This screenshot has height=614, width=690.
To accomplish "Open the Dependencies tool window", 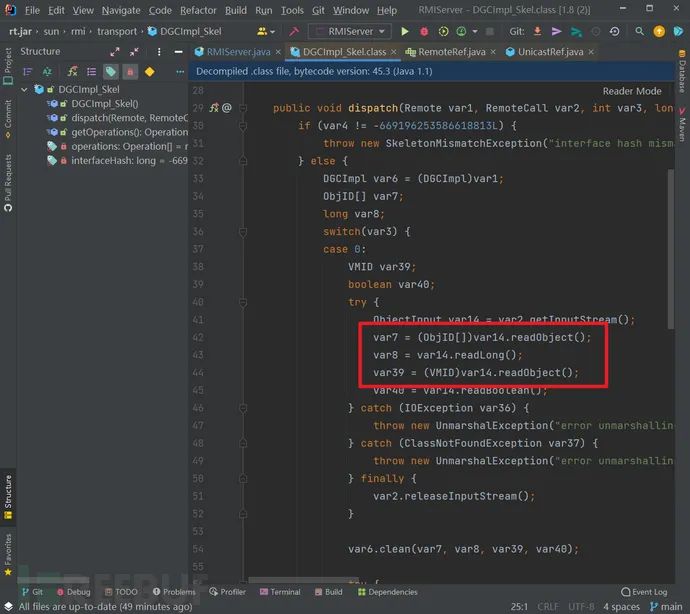I will pos(387,592).
